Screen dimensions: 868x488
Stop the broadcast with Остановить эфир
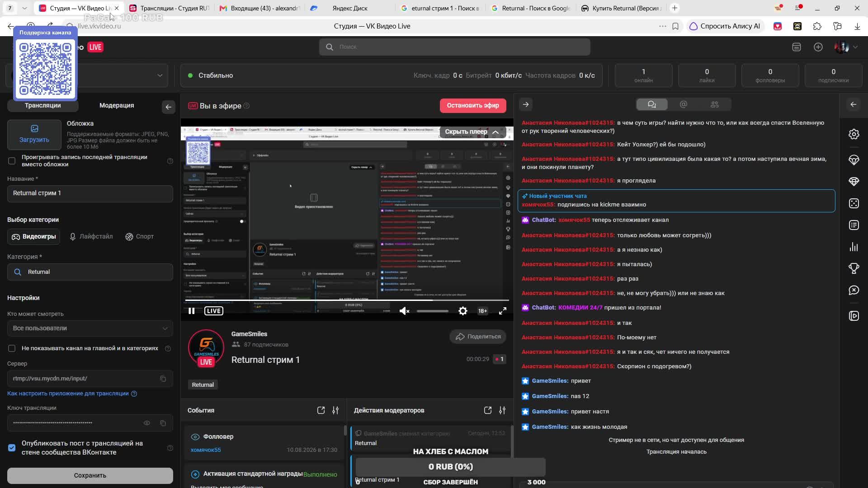(473, 106)
